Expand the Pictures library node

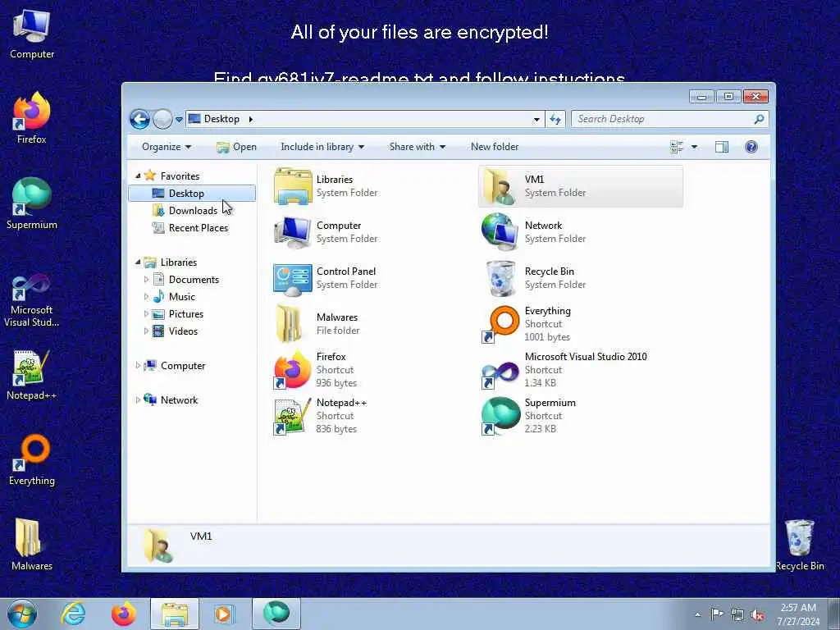[x=146, y=314]
